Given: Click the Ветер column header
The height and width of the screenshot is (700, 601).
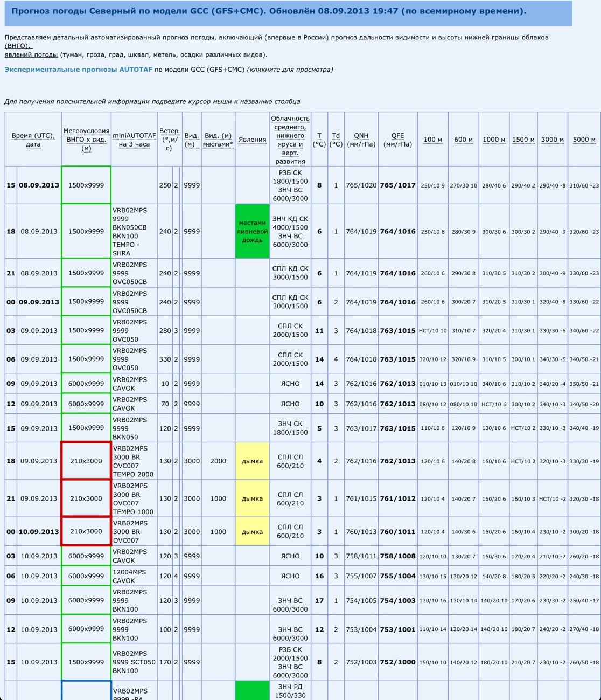Looking at the screenshot, I should point(169,140).
